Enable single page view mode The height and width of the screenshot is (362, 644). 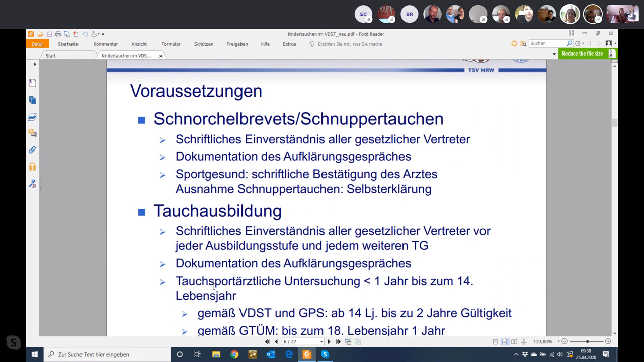[x=495, y=342]
